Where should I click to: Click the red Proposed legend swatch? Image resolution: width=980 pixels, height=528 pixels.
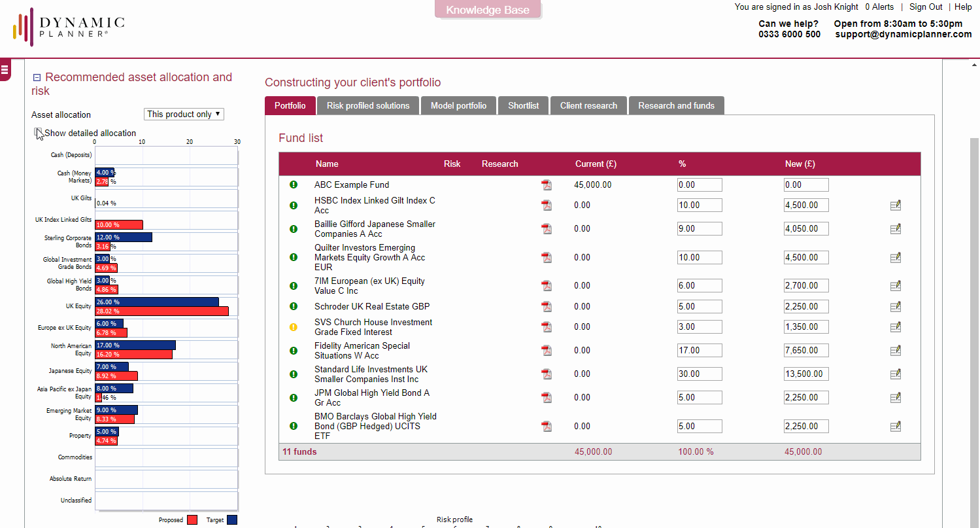click(x=192, y=520)
